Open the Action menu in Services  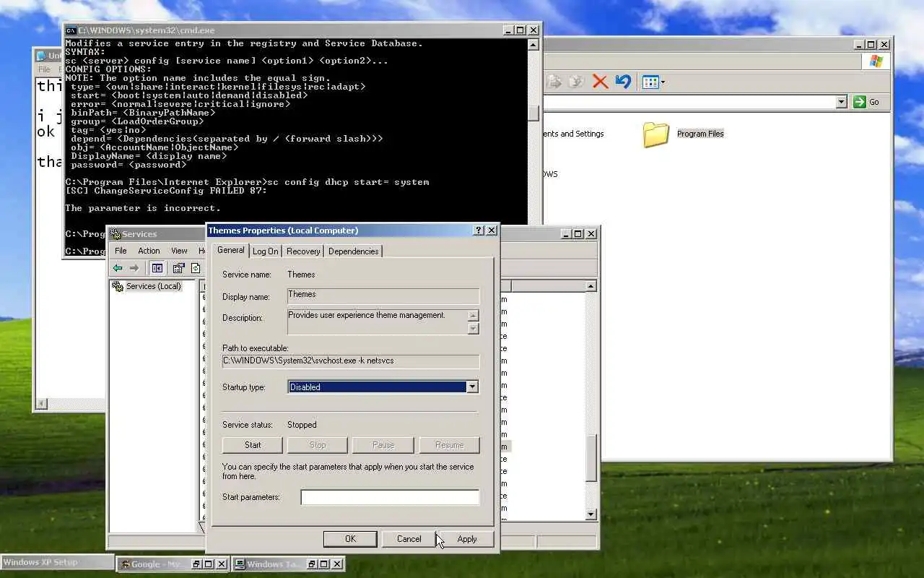pos(149,251)
